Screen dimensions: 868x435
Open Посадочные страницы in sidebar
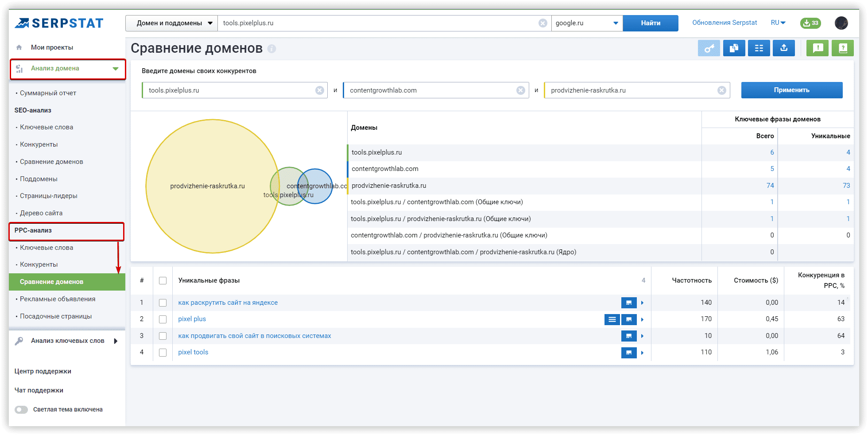pos(56,316)
